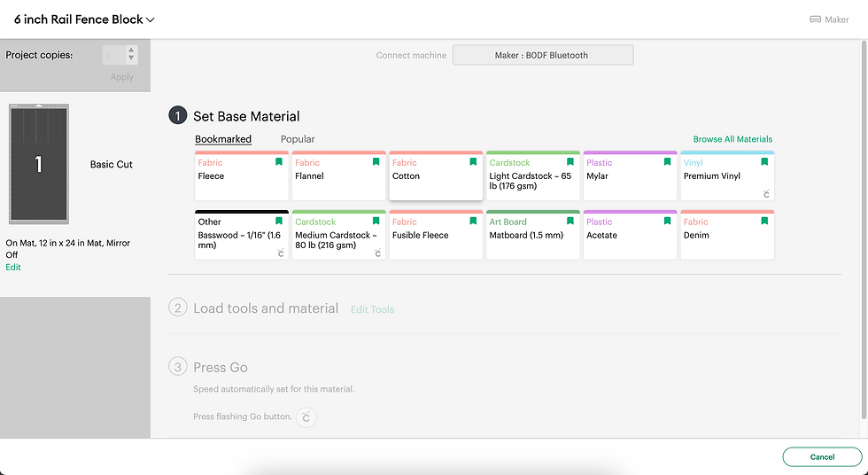Click the Cancel button
868x475 pixels.
click(x=822, y=456)
